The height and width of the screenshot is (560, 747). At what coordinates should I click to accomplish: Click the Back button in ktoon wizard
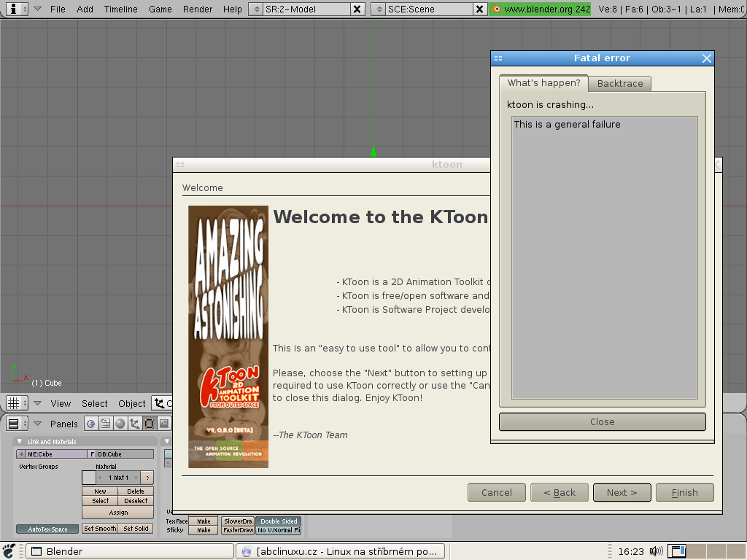pyautogui.click(x=560, y=492)
